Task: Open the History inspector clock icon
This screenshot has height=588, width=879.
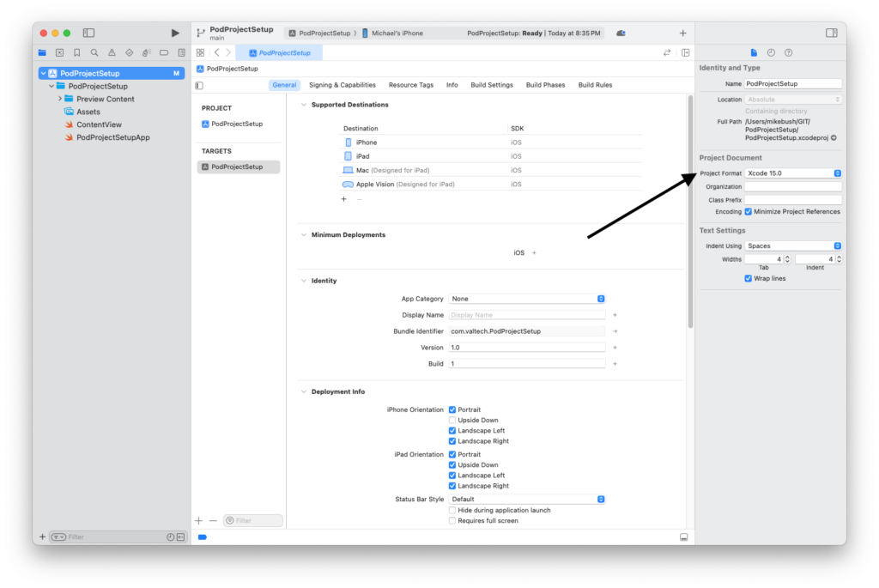Action: click(x=771, y=53)
